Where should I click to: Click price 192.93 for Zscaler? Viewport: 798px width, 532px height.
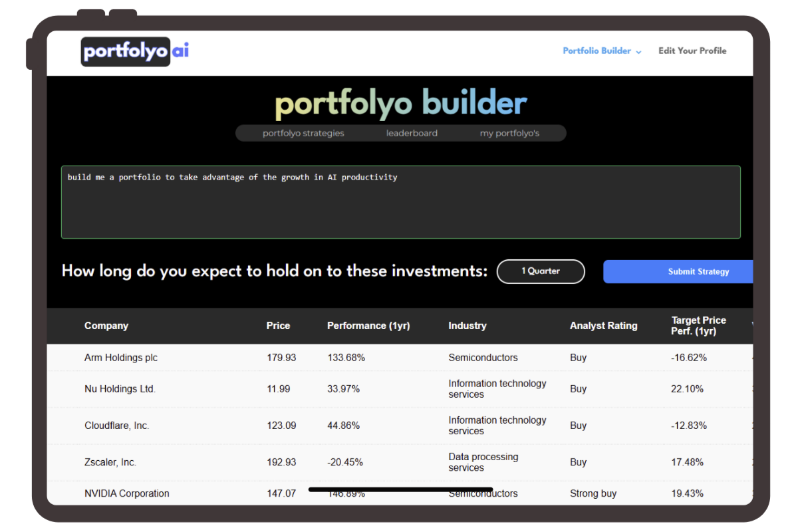coord(281,462)
